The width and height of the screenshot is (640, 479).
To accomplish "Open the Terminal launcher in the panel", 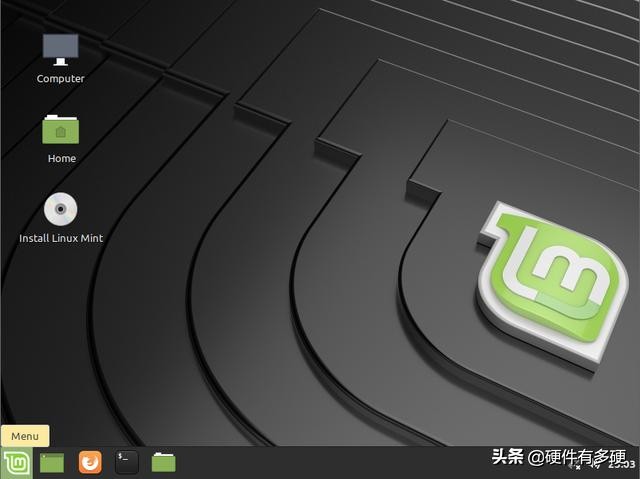I will 127,462.
